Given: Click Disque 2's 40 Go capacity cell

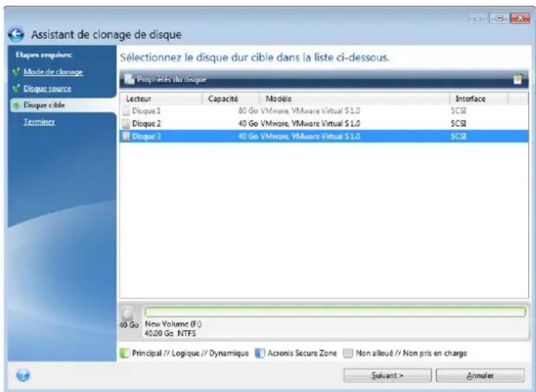Looking at the screenshot, I should click(x=248, y=124).
